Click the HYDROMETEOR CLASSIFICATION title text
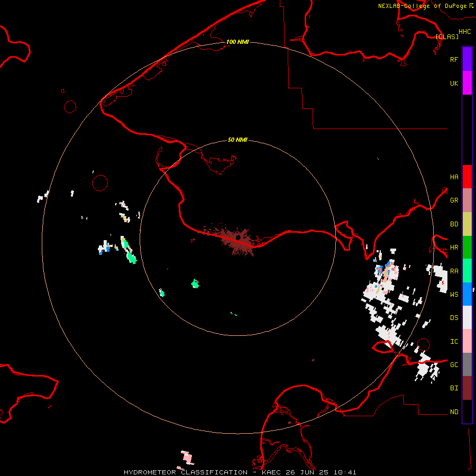The image size is (476, 476). point(186,472)
